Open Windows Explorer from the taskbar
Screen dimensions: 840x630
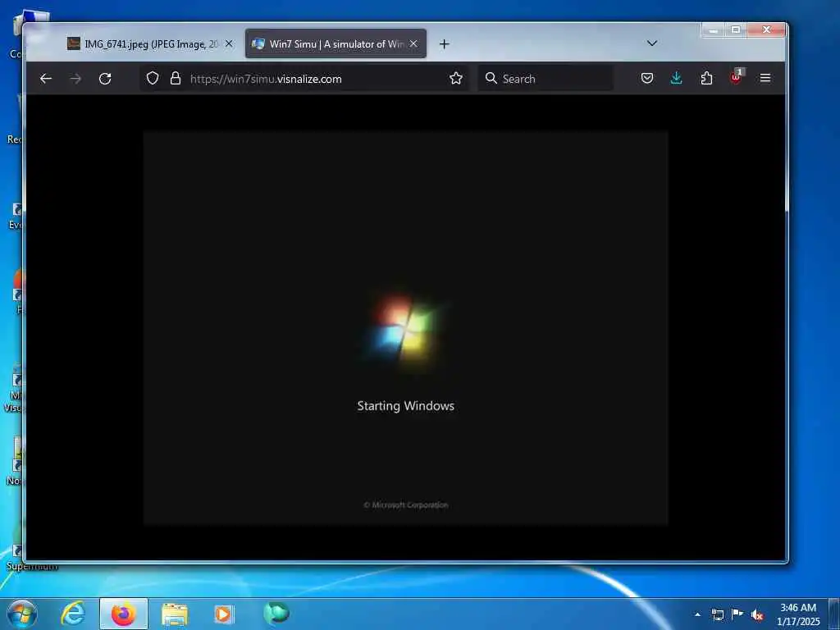click(175, 614)
